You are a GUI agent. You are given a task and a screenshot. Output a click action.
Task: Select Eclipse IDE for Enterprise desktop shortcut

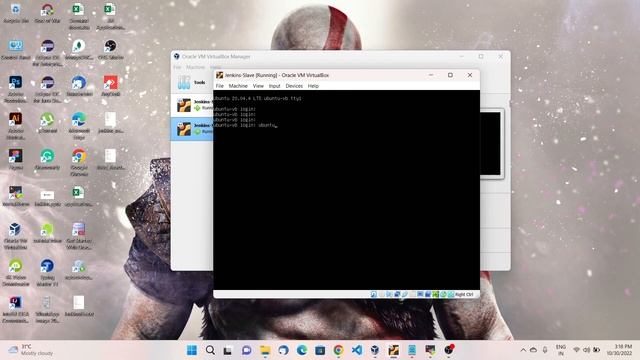pos(47,52)
